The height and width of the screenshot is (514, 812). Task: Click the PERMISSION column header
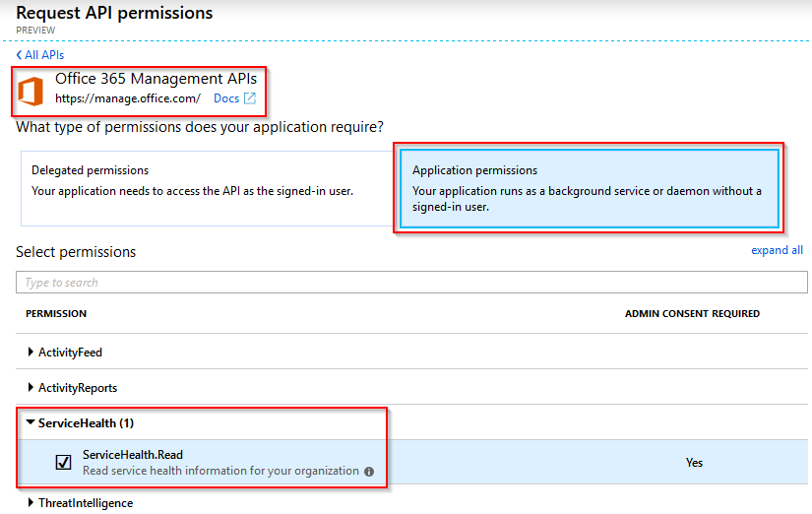[56, 313]
